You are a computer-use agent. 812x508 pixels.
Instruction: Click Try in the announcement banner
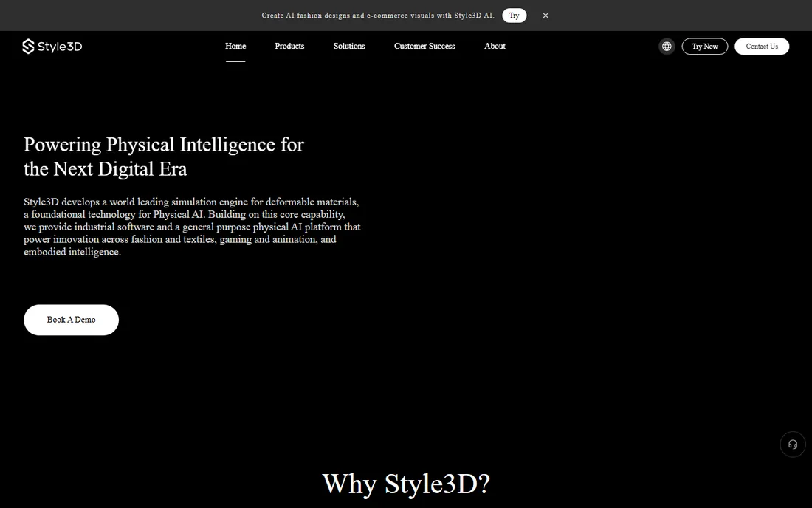[x=515, y=16]
